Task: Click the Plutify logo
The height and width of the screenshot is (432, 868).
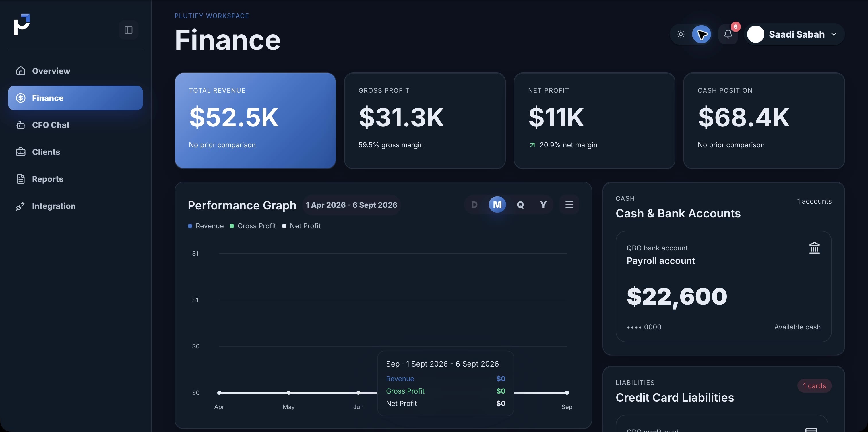Action: [x=22, y=24]
